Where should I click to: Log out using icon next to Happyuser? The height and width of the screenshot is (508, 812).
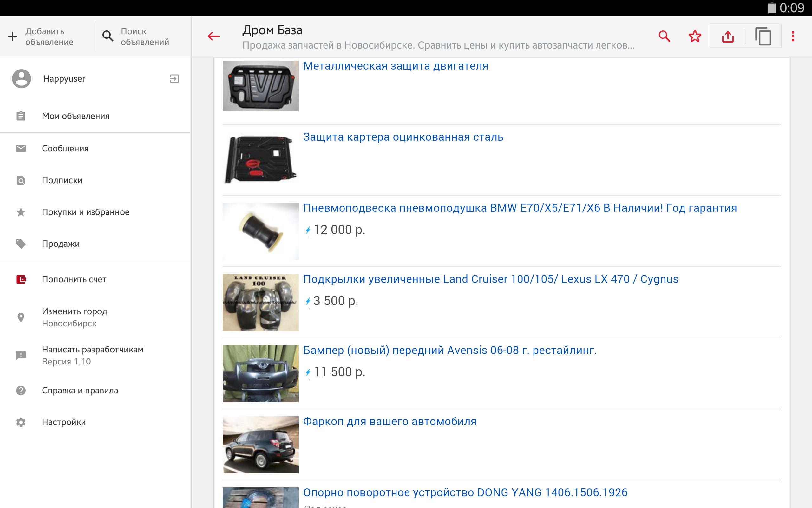click(174, 79)
